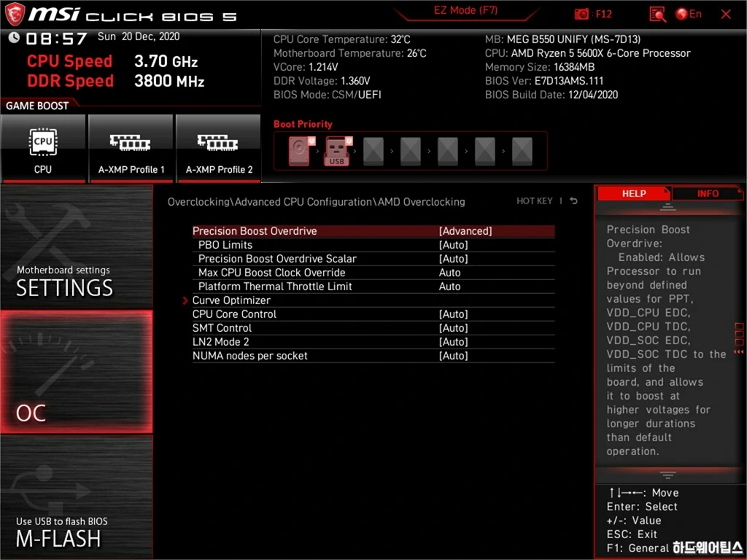Click the last empty boot priority slot
Image resolution: width=747 pixels, height=560 pixels.
tap(522, 151)
